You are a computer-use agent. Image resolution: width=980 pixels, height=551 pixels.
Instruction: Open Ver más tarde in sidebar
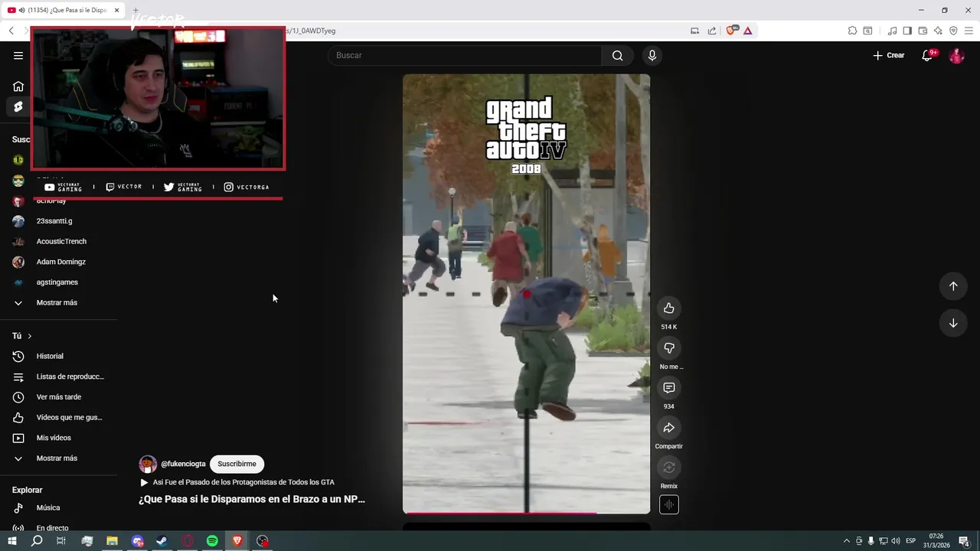(58, 397)
